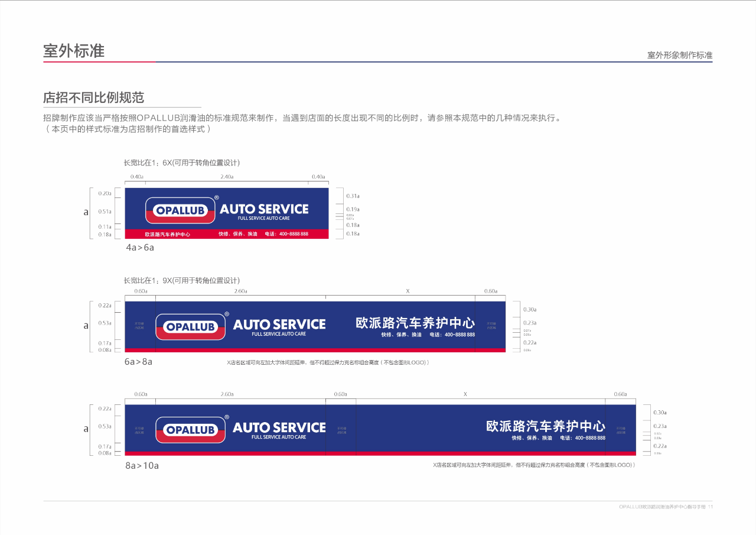Toggle the 4a>6a ratio label
Screen dimensions: 756x535
pos(139,248)
